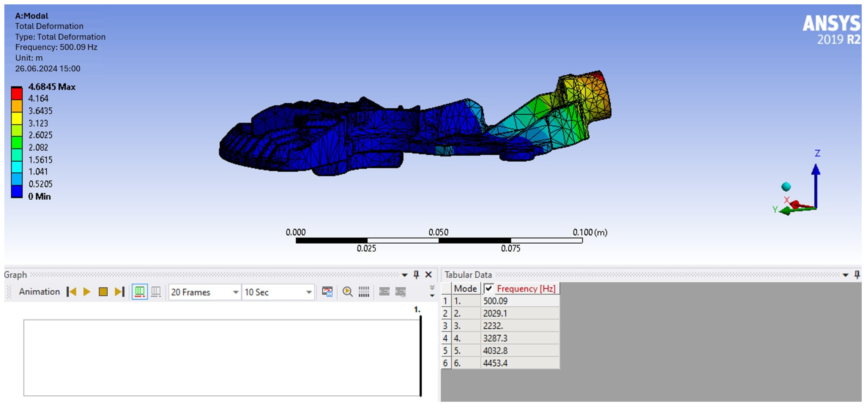
Task: Click the dotted grid toolbar icon
Action: point(364,292)
